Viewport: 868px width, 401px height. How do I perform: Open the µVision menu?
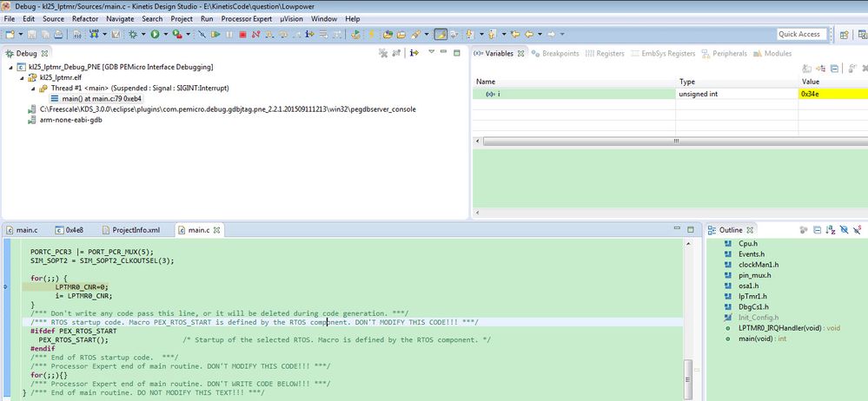pyautogui.click(x=291, y=19)
